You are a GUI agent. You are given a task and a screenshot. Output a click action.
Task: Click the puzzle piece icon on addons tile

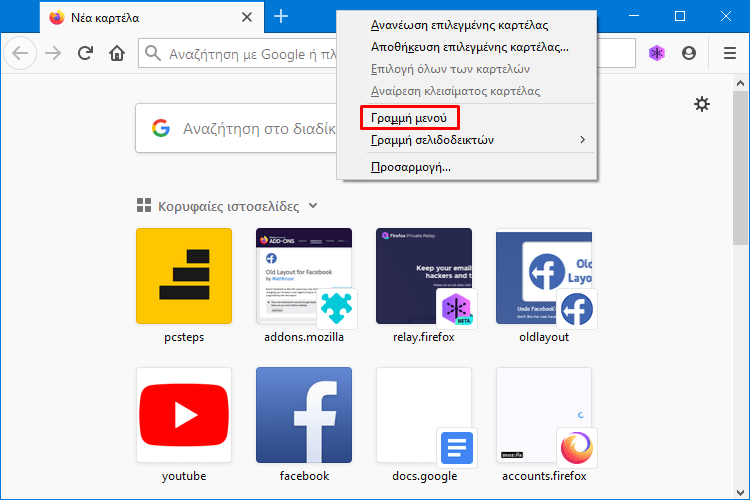[337, 309]
